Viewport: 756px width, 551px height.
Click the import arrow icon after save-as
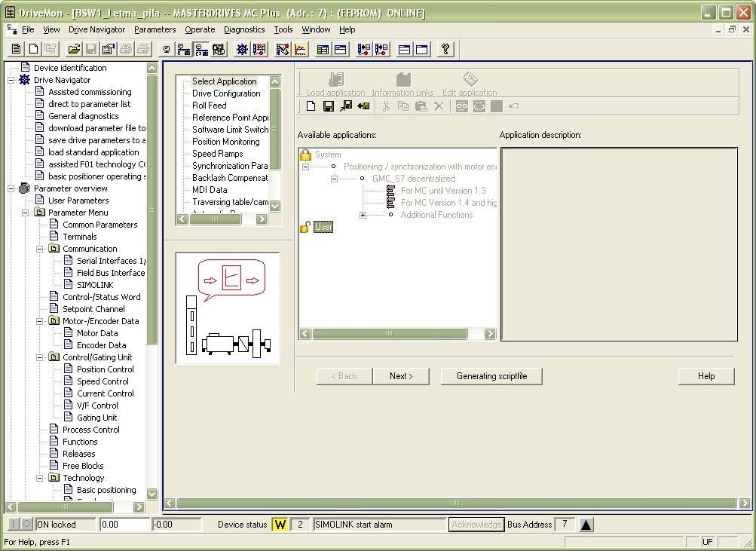pyautogui.click(x=363, y=106)
